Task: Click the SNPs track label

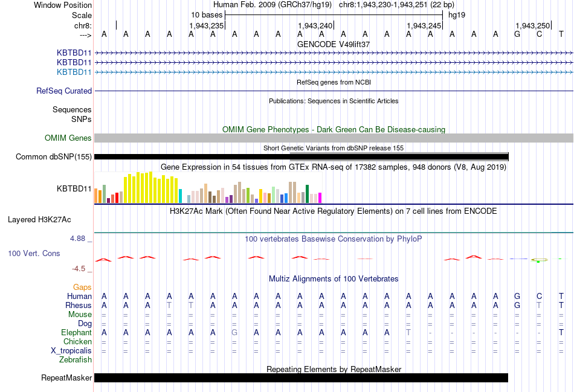Action: click(82, 119)
